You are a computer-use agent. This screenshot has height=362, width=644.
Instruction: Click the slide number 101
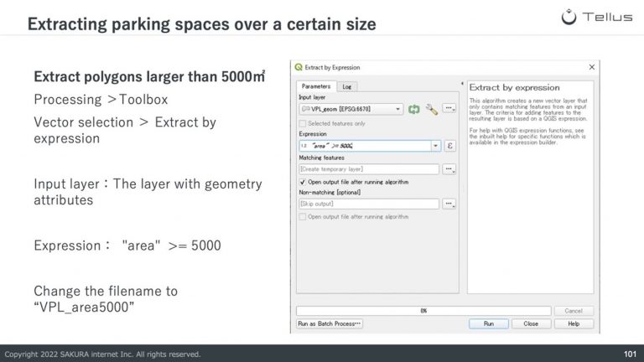click(630, 354)
